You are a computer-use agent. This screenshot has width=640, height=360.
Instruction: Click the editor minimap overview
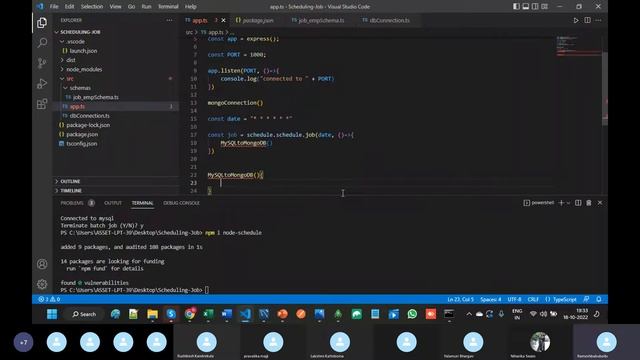[578, 46]
